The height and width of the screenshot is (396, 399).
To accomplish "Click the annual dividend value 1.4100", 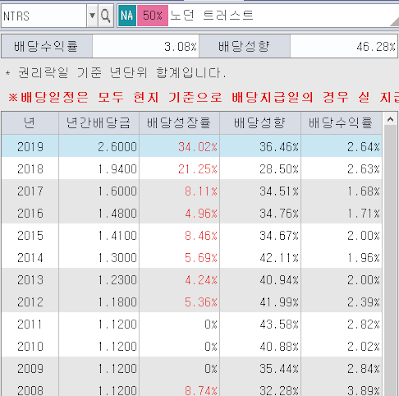I will (117, 236).
